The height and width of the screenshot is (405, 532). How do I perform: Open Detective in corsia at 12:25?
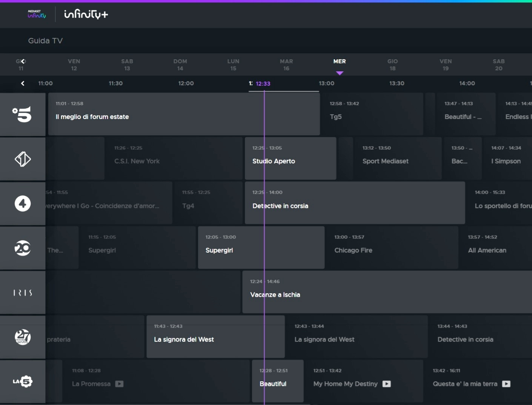coord(355,203)
